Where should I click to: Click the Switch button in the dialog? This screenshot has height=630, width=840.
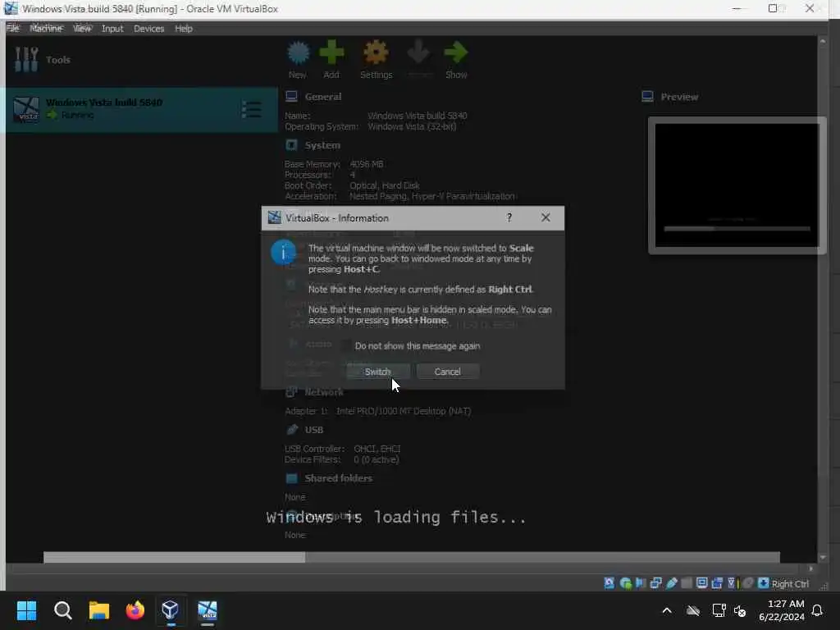(x=377, y=372)
